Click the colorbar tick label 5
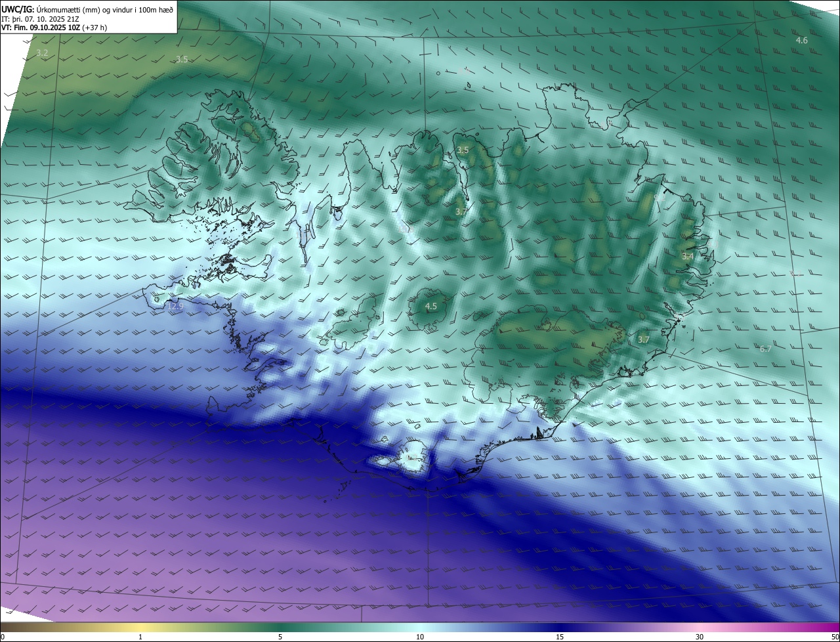This screenshot has width=840, height=642. (x=280, y=637)
